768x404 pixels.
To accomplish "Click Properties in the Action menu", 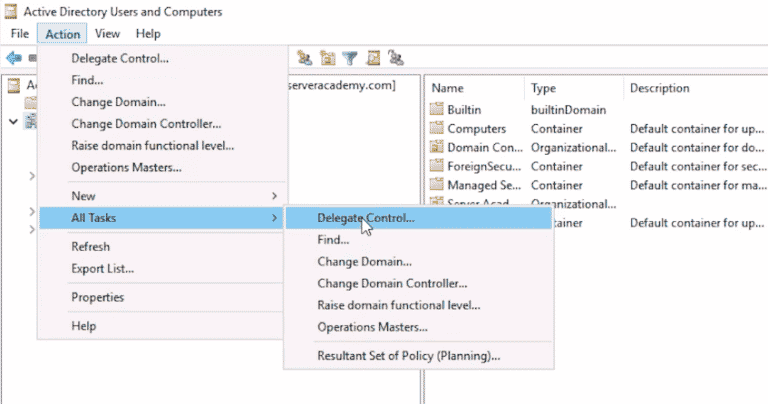I will [97, 297].
